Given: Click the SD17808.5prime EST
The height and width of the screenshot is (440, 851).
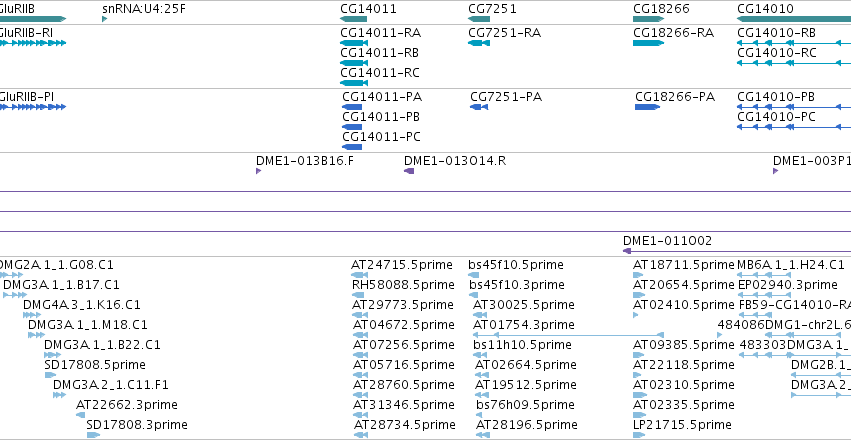Looking at the screenshot, I should pyautogui.click(x=50, y=375).
